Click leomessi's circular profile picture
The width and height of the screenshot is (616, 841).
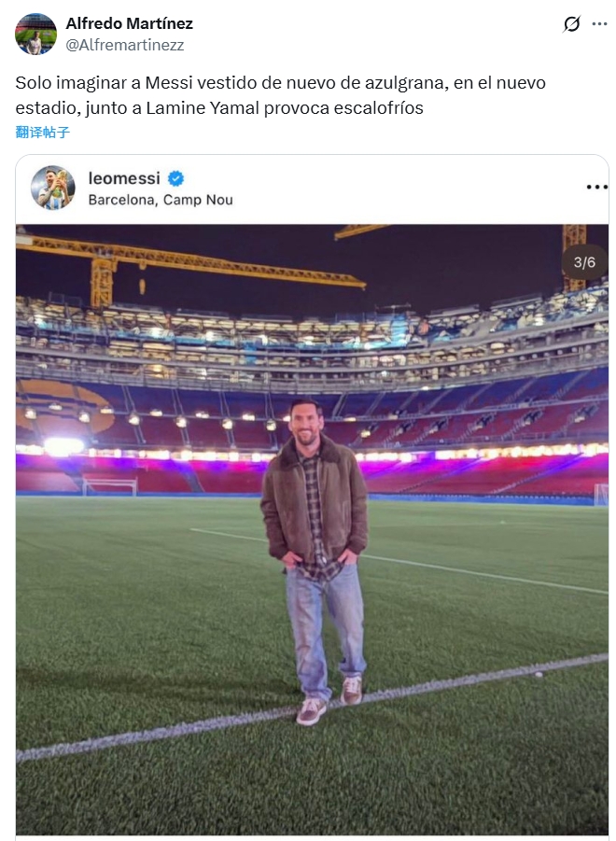pyautogui.click(x=52, y=188)
